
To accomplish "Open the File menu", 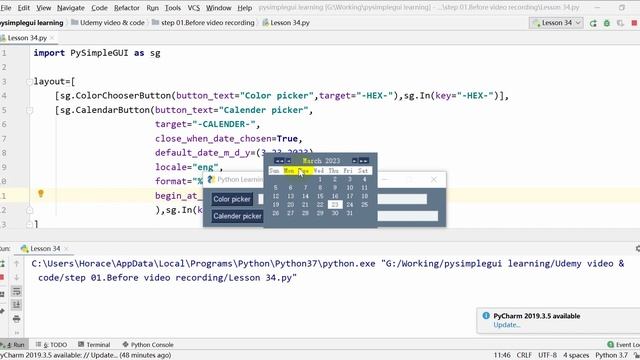I will point(6,8).
